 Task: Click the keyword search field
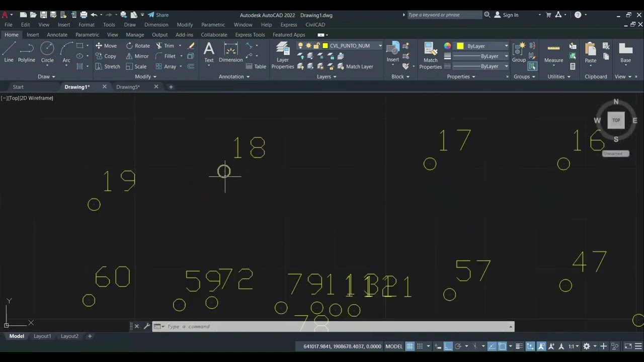click(444, 15)
